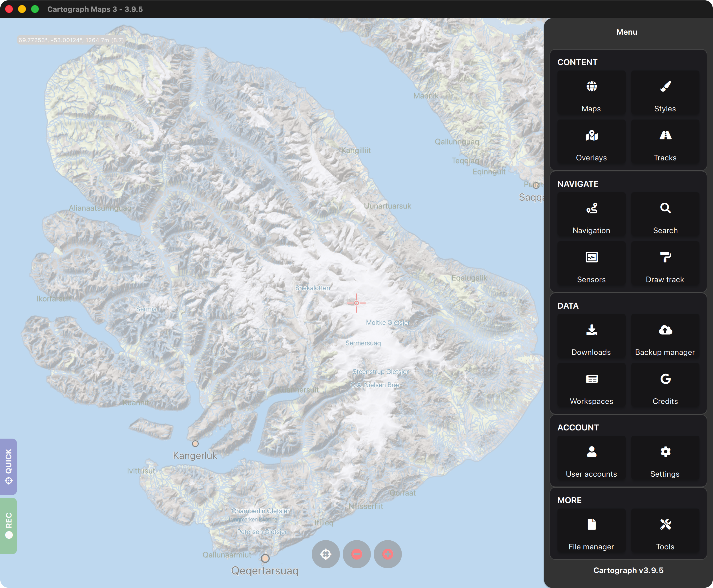Image resolution: width=713 pixels, height=588 pixels.
Task: Open the Sensors panel
Action: tap(591, 264)
